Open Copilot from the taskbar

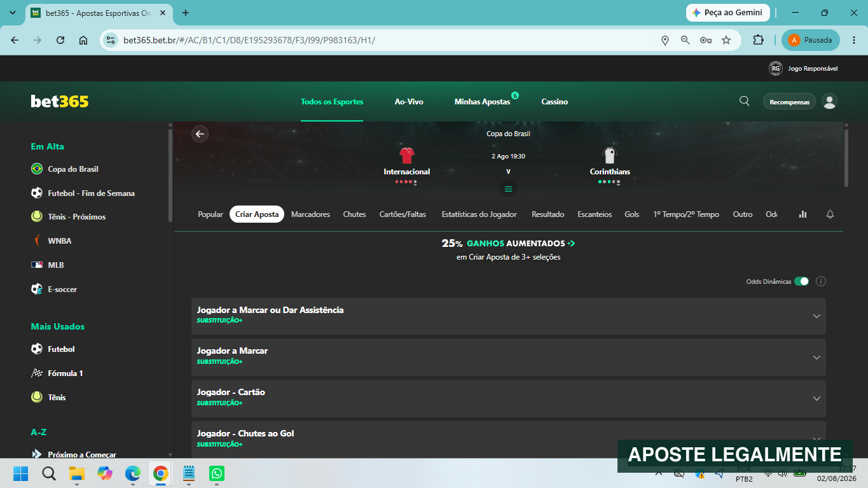pyautogui.click(x=105, y=473)
